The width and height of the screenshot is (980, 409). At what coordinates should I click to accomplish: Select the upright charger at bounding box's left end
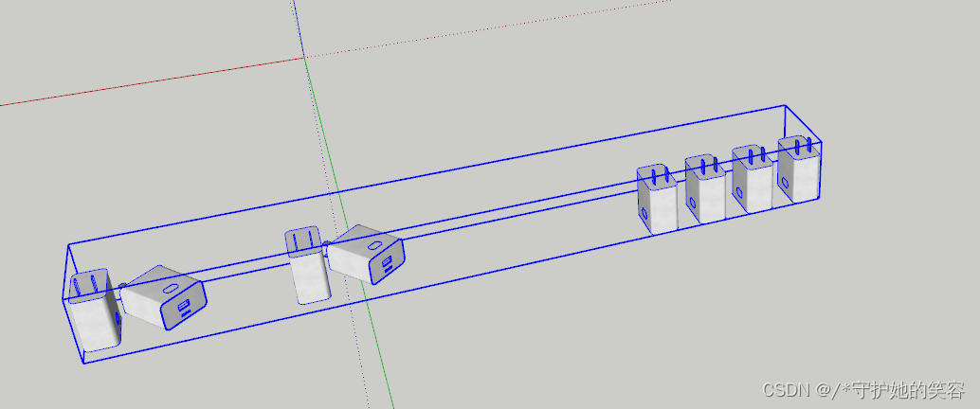(x=95, y=310)
